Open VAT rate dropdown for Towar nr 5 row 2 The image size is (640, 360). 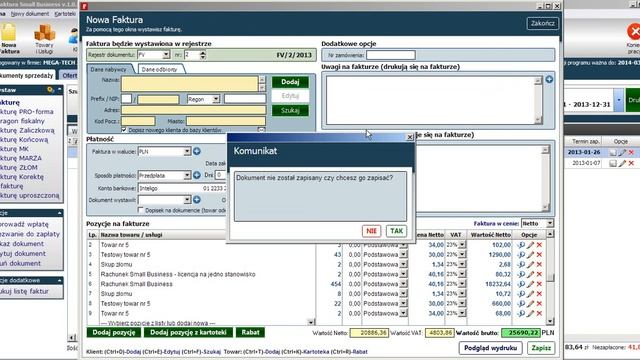(462, 245)
